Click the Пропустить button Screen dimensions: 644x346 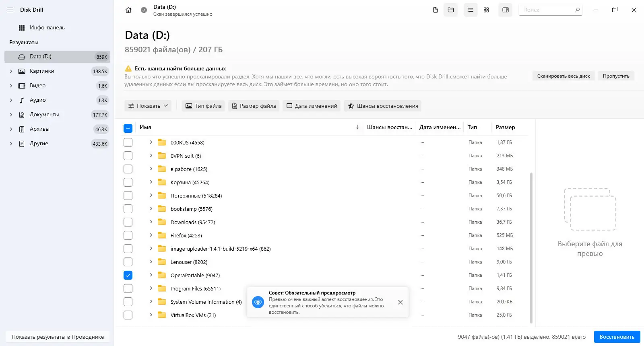616,76
